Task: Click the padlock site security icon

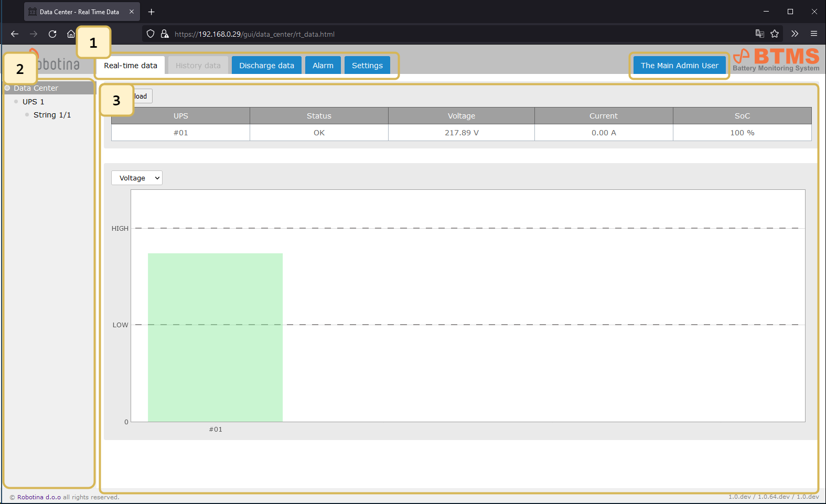Action: point(165,34)
